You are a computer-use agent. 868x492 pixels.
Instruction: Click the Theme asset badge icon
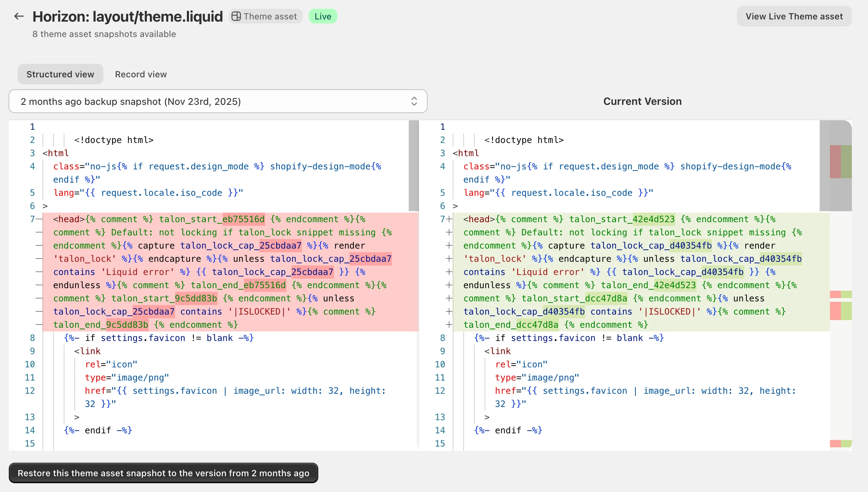coord(236,16)
